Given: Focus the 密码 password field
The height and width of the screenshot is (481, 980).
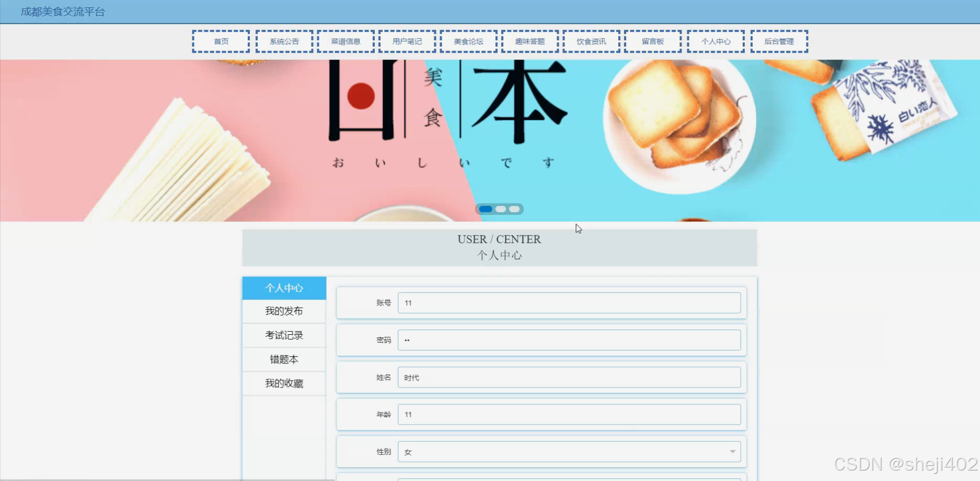Looking at the screenshot, I should pos(569,340).
